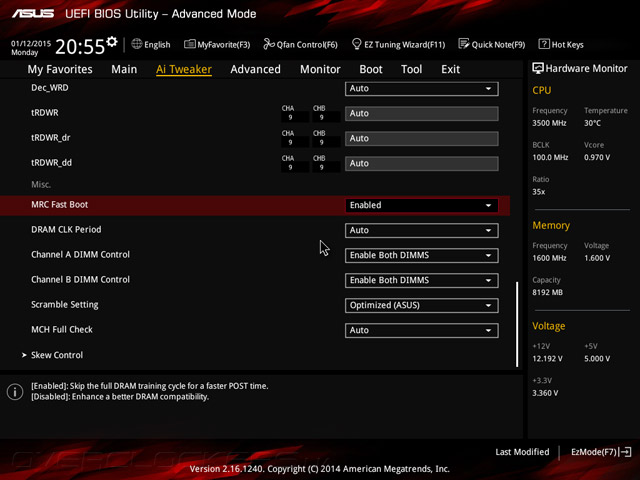
Task: Open Channel B DIMM Control dropdown
Action: (422, 280)
